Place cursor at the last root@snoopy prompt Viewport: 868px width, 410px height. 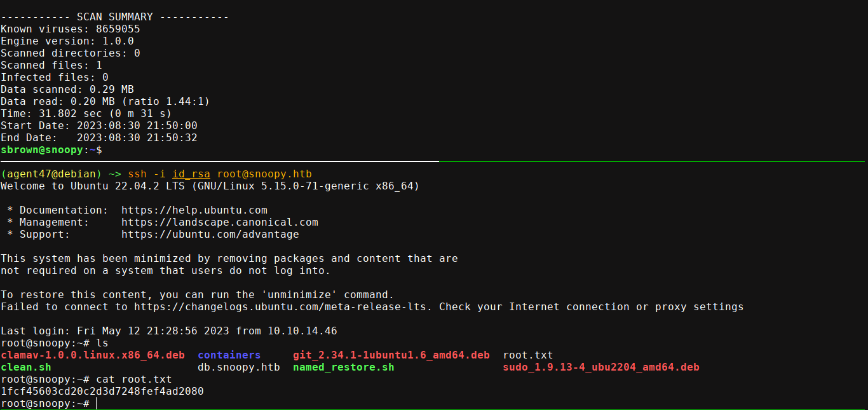click(95, 404)
